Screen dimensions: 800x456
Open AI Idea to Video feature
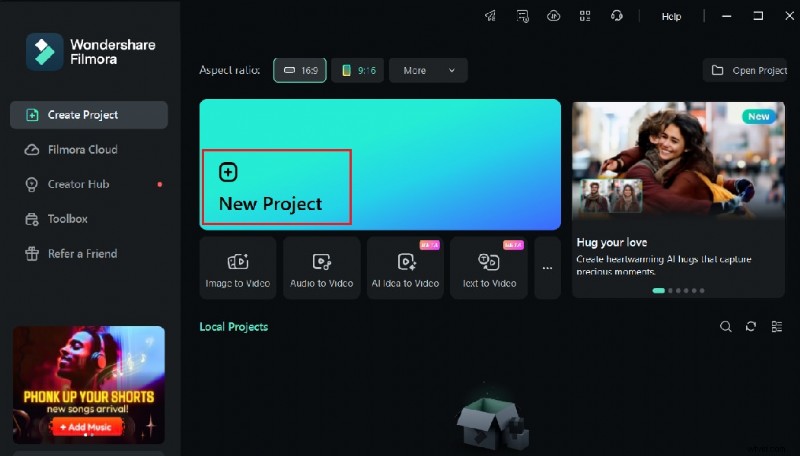click(x=405, y=268)
